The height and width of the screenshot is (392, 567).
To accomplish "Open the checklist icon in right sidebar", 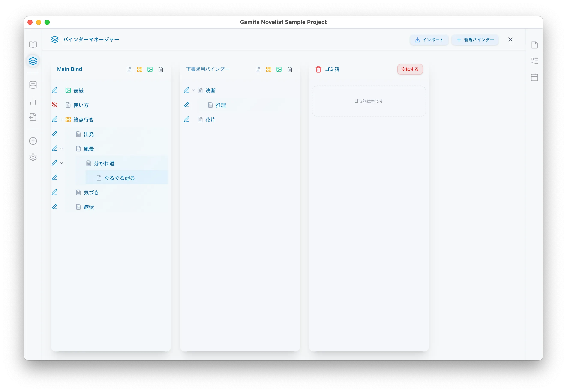I will pos(534,61).
